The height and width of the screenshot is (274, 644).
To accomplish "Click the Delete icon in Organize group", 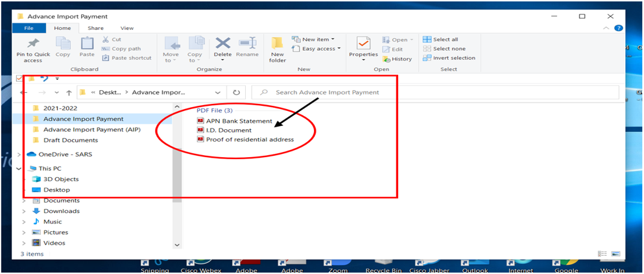I will pos(222,45).
